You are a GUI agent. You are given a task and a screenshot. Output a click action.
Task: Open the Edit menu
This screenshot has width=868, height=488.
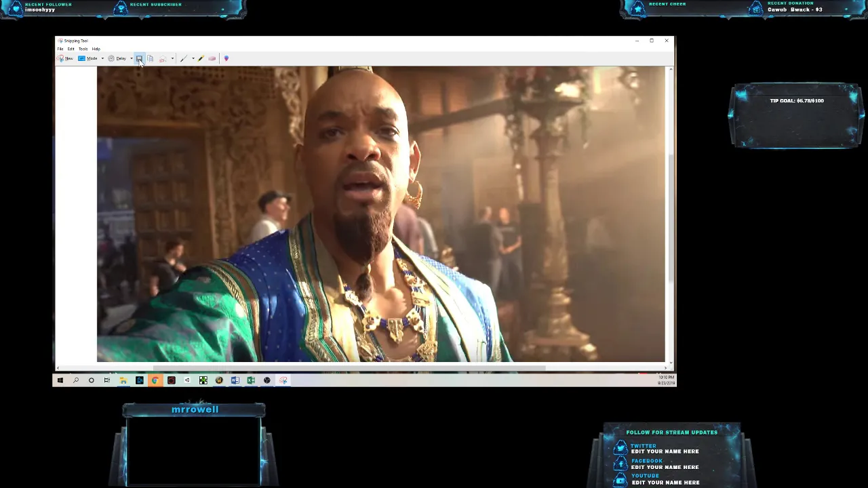click(71, 49)
